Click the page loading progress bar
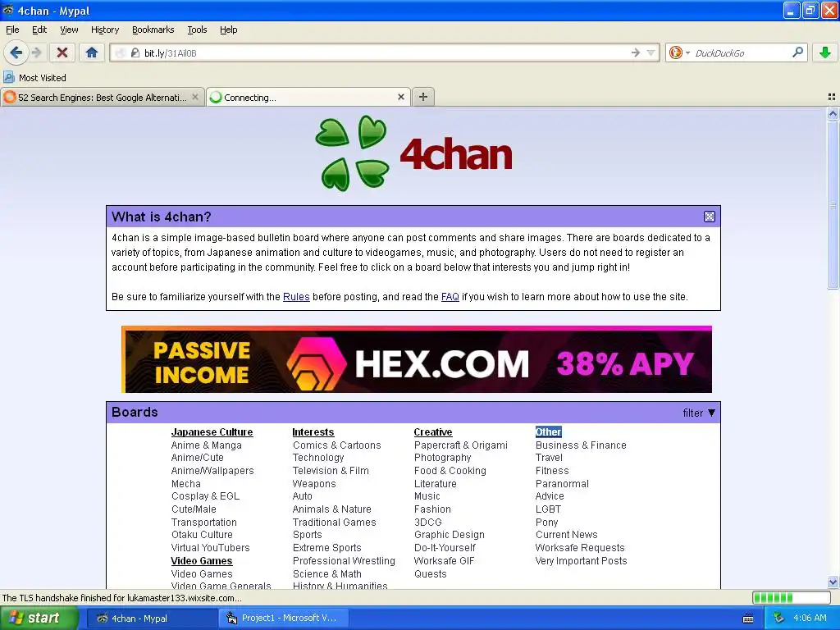The height and width of the screenshot is (630, 840). [x=792, y=598]
